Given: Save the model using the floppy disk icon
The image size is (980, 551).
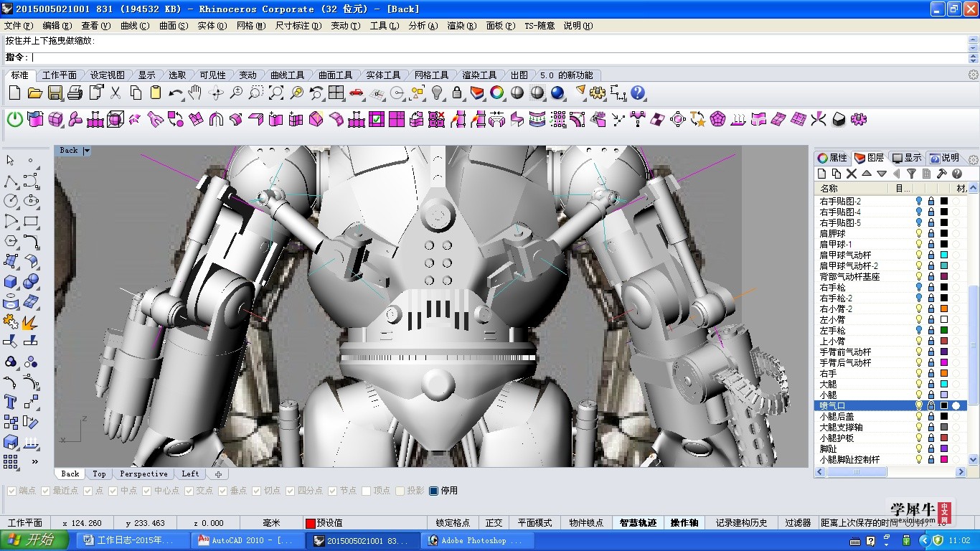Looking at the screenshot, I should 55,93.
